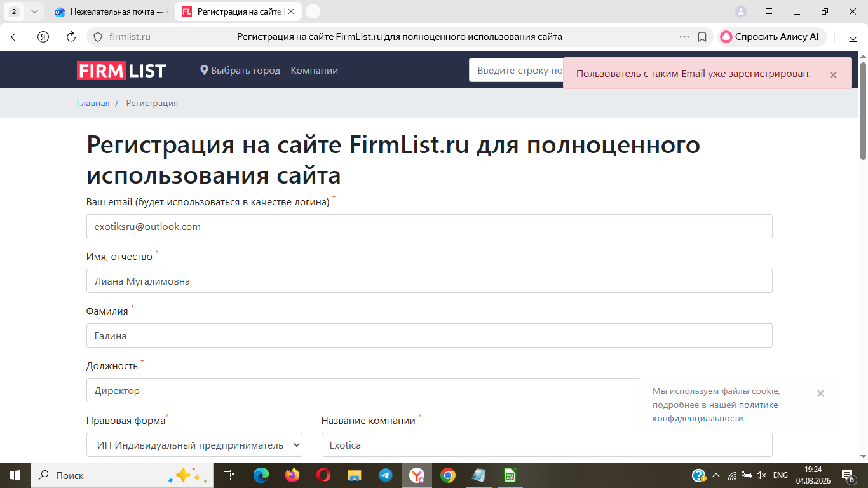868x488 pixels.
Task: Bookmark this page
Action: [702, 37]
